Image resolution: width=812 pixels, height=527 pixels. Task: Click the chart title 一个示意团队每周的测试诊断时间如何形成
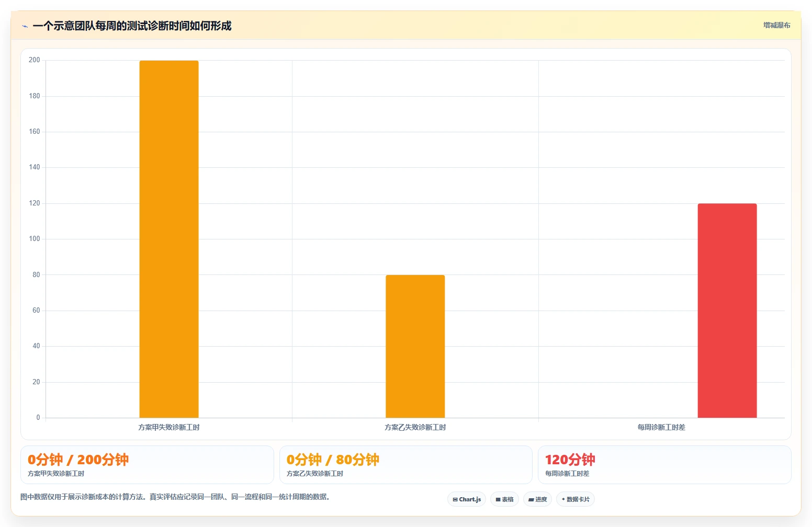[132, 26]
